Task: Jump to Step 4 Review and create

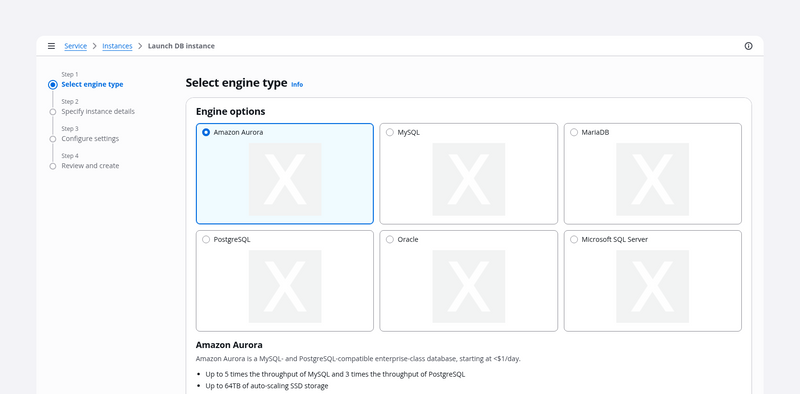Action: (x=90, y=166)
